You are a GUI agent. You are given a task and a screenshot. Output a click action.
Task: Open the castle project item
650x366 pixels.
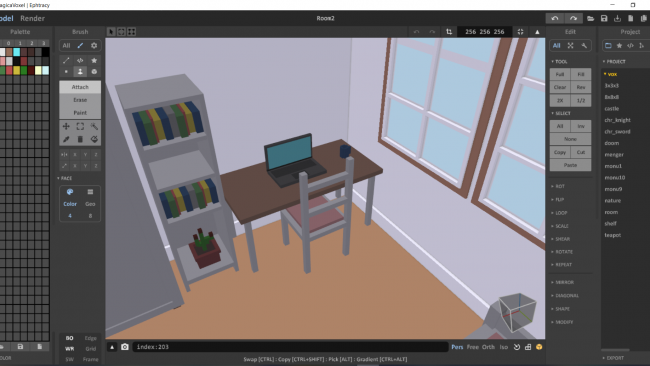(x=611, y=109)
